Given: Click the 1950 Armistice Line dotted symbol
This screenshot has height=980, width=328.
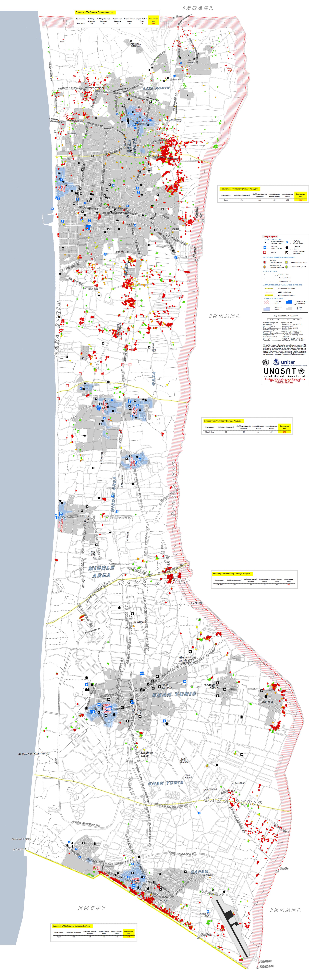Looking at the screenshot, I should (269, 292).
